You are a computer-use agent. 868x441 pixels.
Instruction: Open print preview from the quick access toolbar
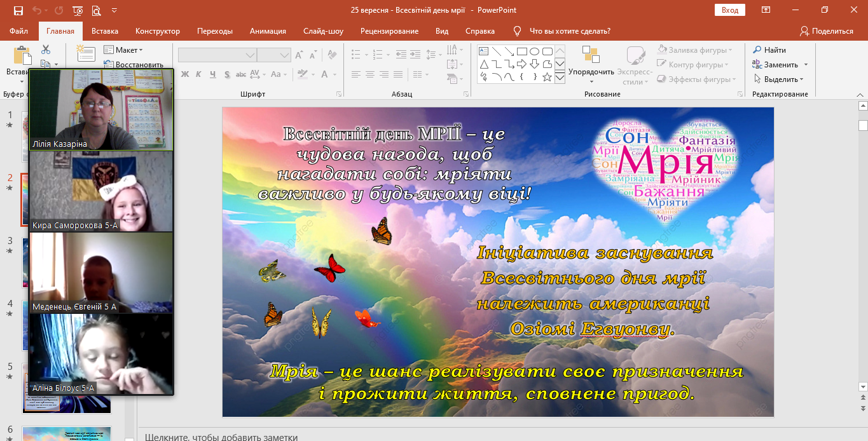tap(96, 10)
